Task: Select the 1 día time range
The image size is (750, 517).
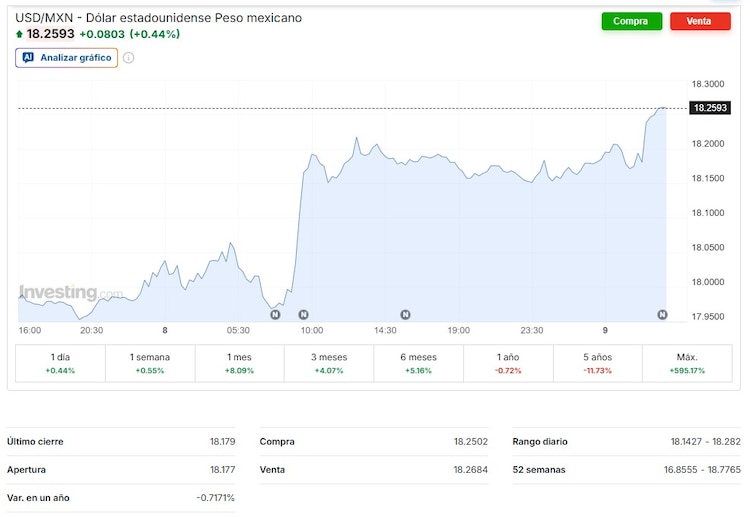Action: (x=60, y=363)
